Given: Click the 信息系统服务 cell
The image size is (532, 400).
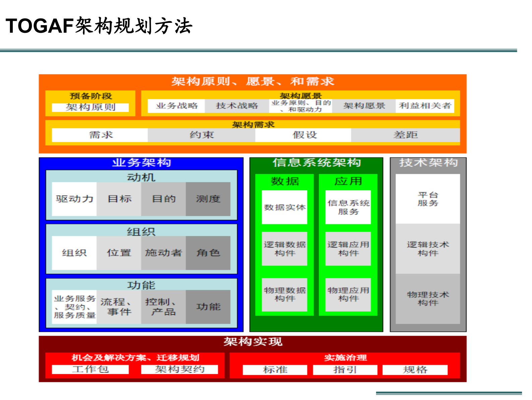Looking at the screenshot, I should pyautogui.click(x=348, y=207).
